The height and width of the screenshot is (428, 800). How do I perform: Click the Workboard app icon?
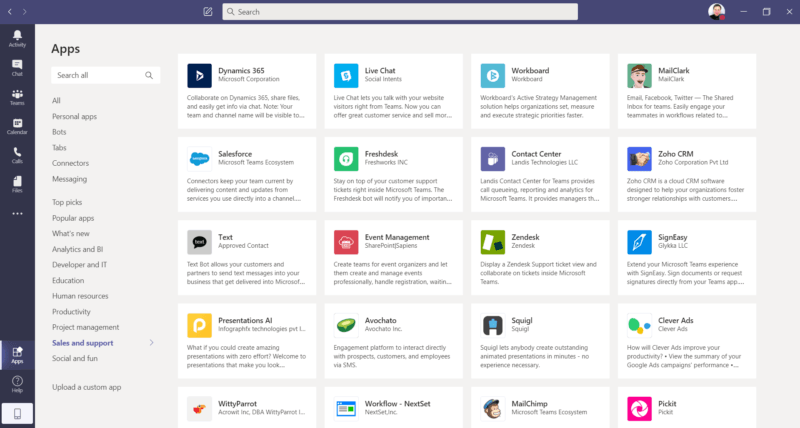[493, 75]
